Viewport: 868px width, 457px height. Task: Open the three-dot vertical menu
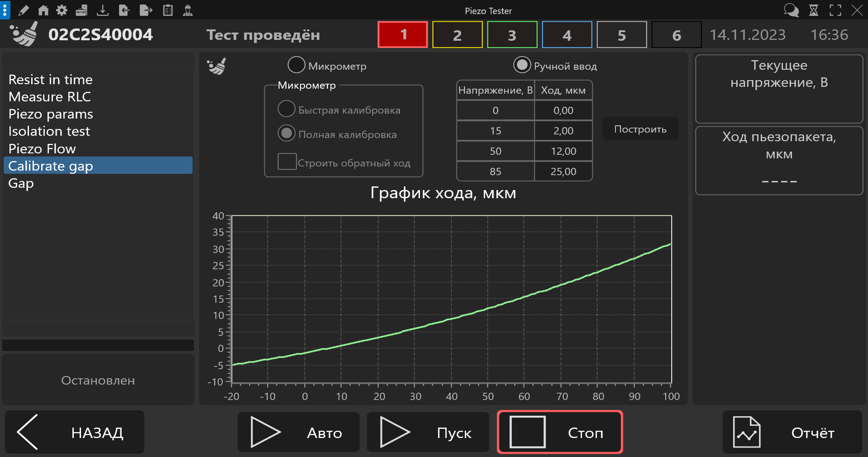click(x=5, y=10)
